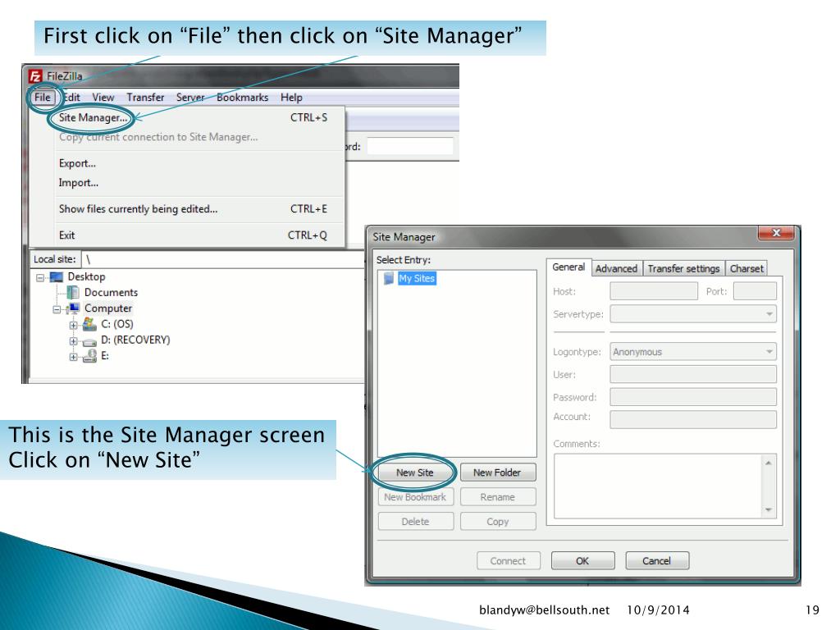The image size is (840, 630).
Task: Open the Bookmarks menu
Action: 242,98
